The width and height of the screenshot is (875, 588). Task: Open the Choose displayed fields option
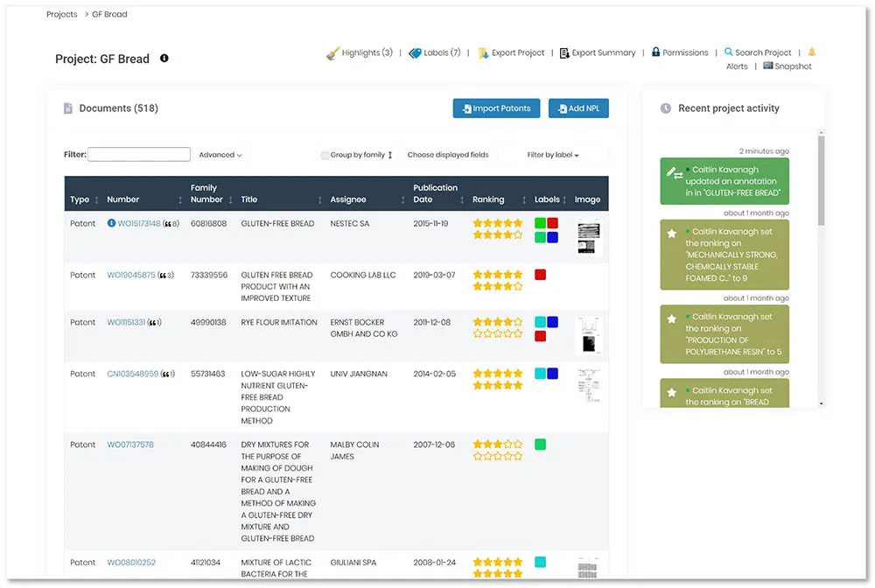coord(448,155)
